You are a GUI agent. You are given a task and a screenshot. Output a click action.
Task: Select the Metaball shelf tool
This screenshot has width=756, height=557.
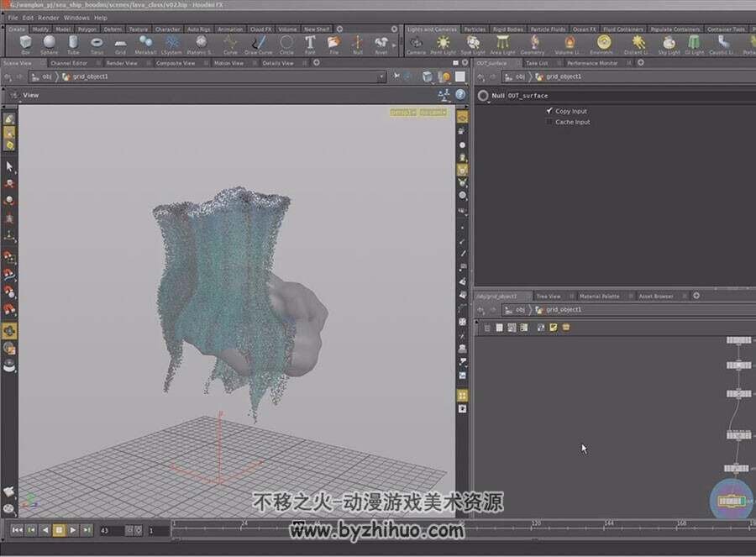[145, 45]
